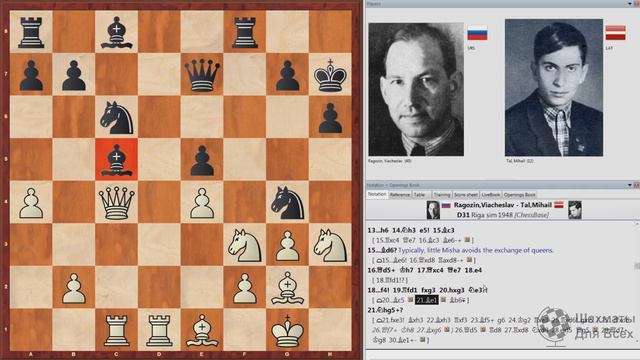Select the black king on h7

coord(330,75)
